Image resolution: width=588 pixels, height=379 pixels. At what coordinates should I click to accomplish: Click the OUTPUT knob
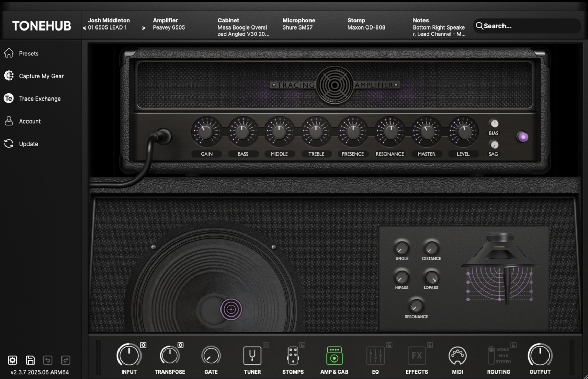pos(540,355)
